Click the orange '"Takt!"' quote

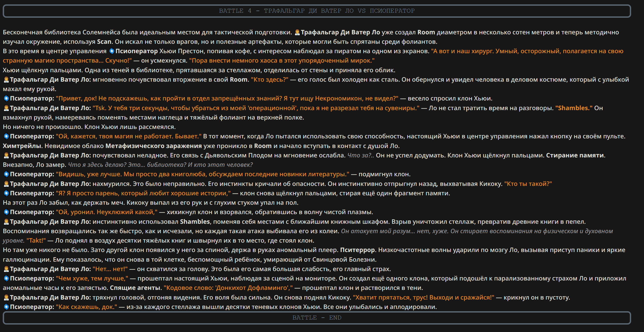(x=36, y=241)
